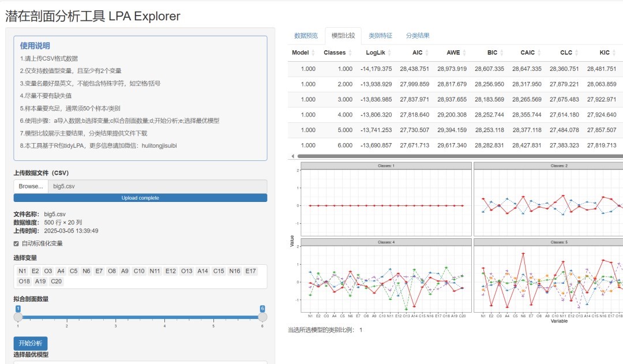Screen dimensions: 623x364
Task: Click the CAIC column sort arrows
Action: pyautogui.click(x=540, y=52)
